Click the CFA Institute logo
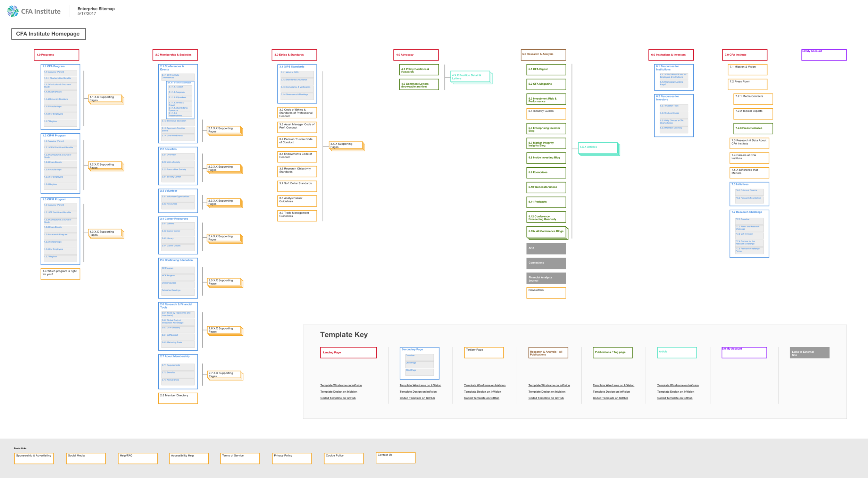The width and height of the screenshot is (868, 478). point(34,11)
